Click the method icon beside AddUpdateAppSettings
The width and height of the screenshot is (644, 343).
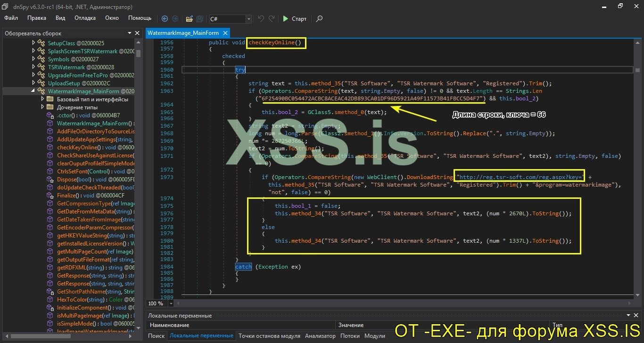pos(50,139)
